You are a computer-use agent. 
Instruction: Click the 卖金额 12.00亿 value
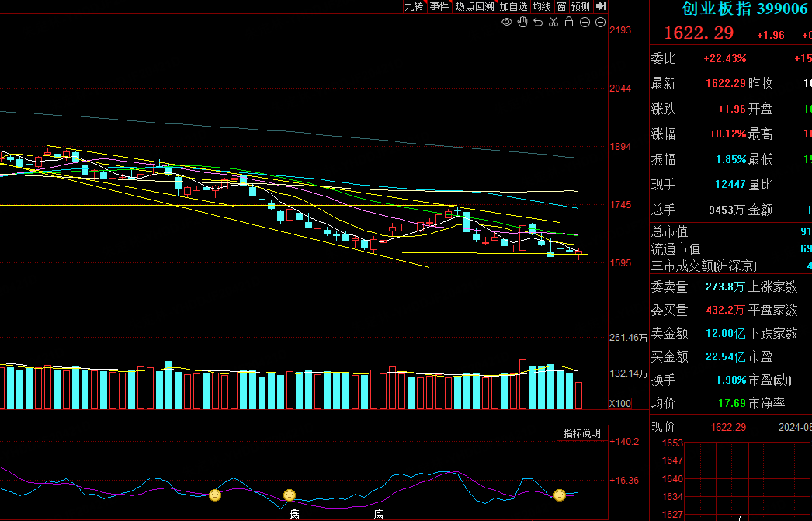(x=726, y=334)
